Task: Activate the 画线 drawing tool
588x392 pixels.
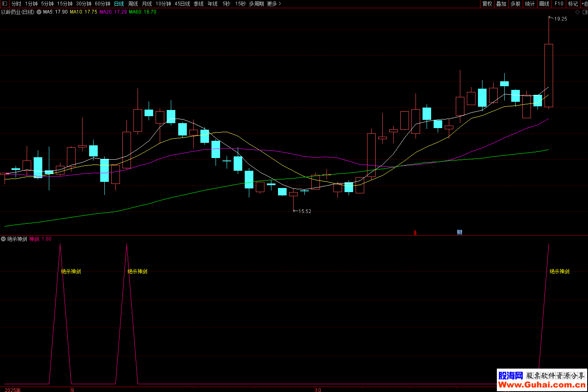Action: (544, 4)
